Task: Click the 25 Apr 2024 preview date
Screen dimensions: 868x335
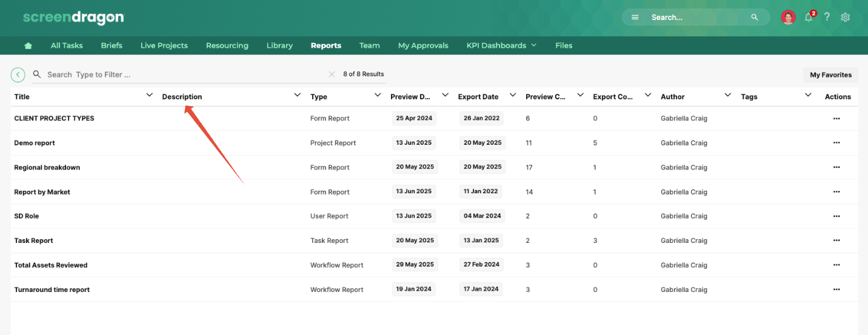Action: coord(414,118)
